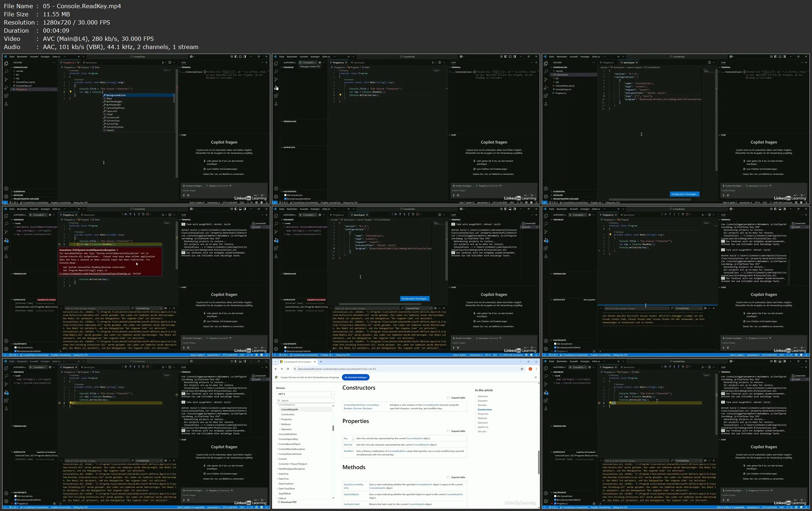This screenshot has height=511, width=812.
Task: Open the KeyChar property link in Chrome
Action: (x=348, y=445)
